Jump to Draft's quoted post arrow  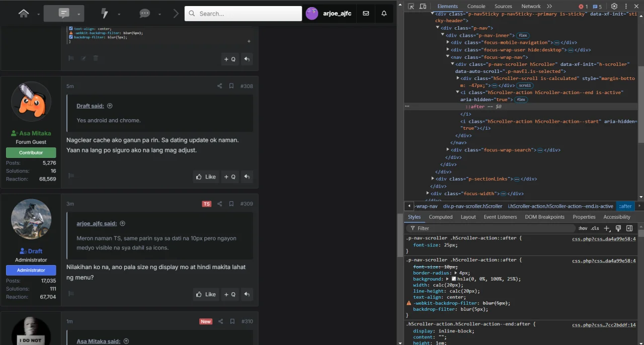click(110, 106)
